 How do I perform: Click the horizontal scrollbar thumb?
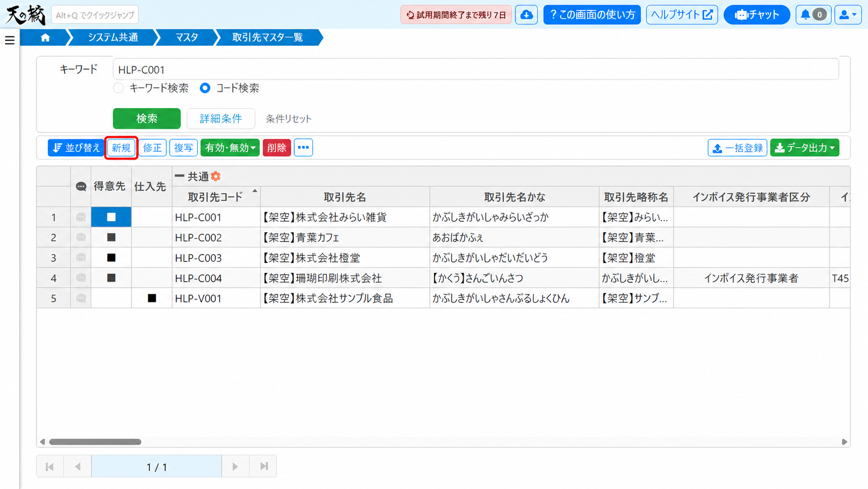(x=95, y=442)
